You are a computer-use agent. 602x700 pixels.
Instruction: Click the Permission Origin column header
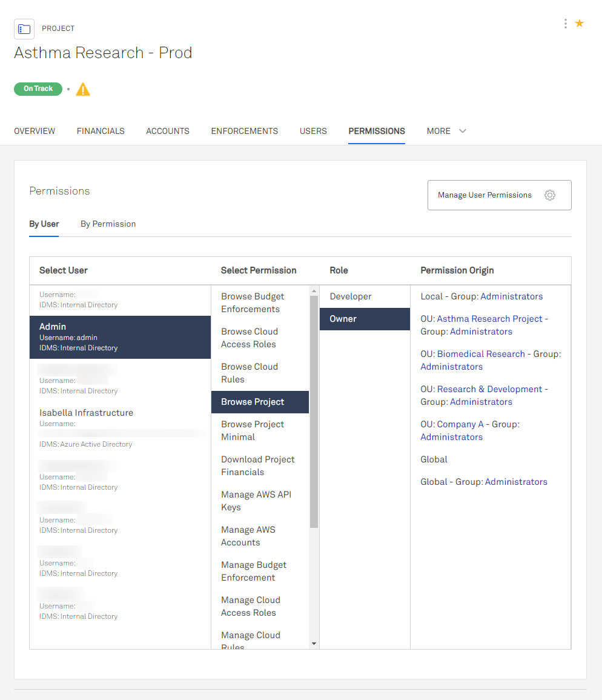[x=457, y=270]
